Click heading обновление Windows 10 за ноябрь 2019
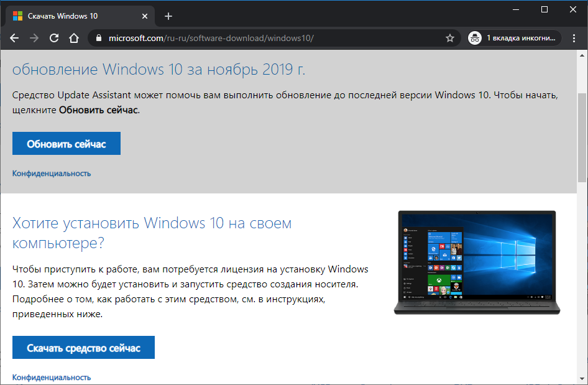Screen dimensions: 588x385 coord(158,70)
